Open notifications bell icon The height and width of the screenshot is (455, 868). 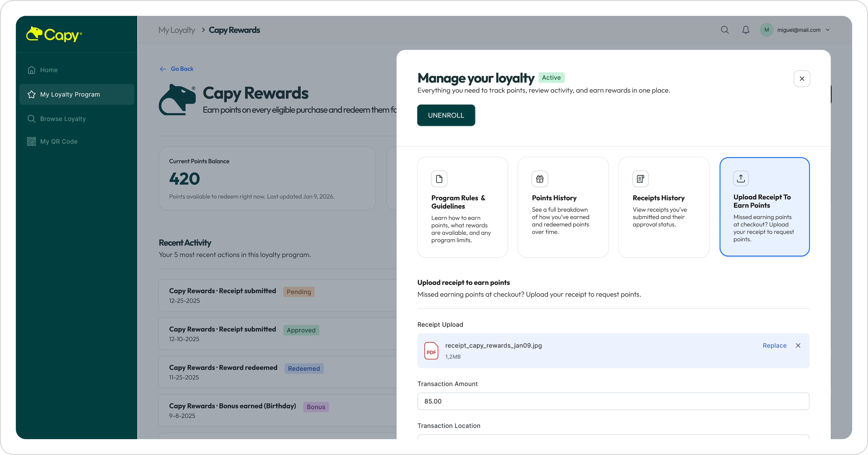[746, 30]
